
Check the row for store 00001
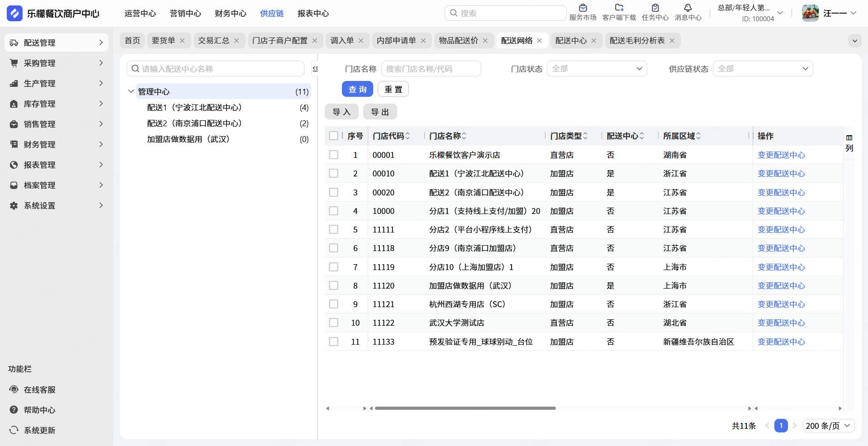click(x=334, y=155)
